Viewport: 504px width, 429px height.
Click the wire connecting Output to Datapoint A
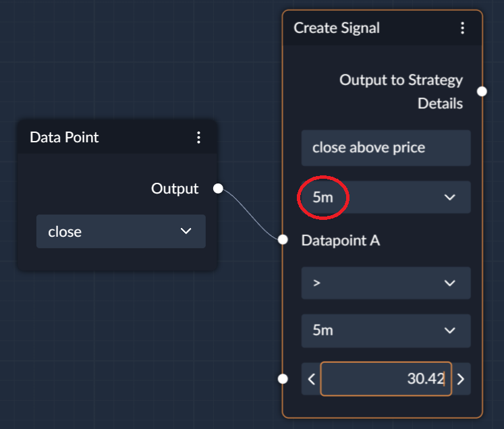tap(251, 214)
